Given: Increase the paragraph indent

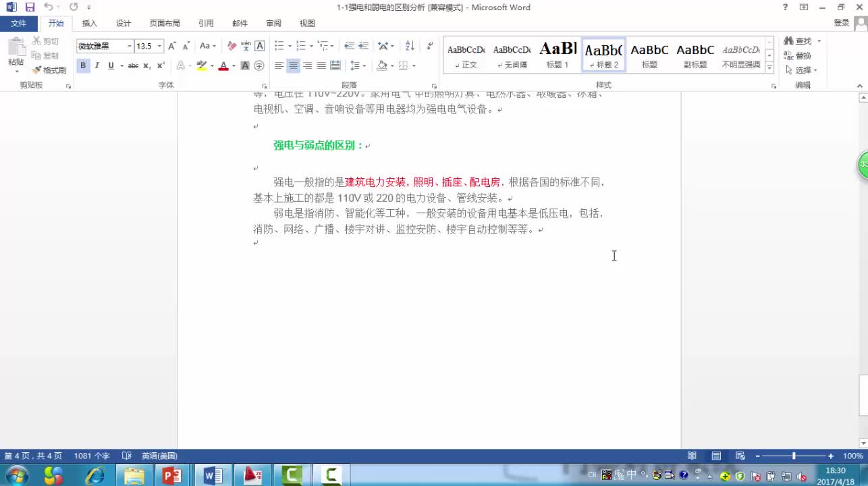Looking at the screenshot, I should point(363,46).
